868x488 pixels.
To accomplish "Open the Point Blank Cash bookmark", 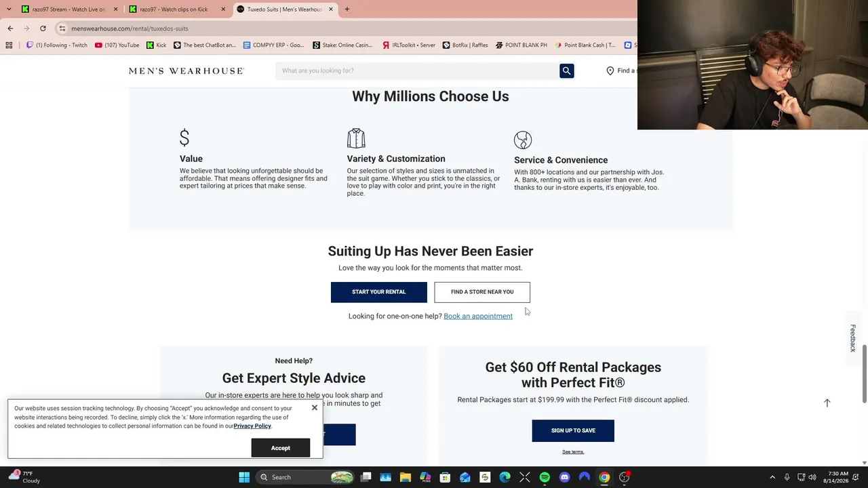I will click(585, 45).
